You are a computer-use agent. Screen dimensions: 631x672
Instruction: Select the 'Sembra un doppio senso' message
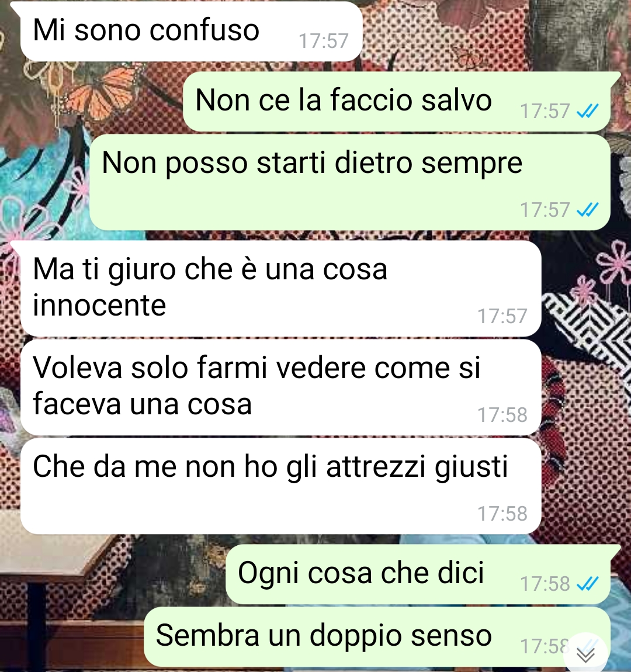click(x=377, y=637)
